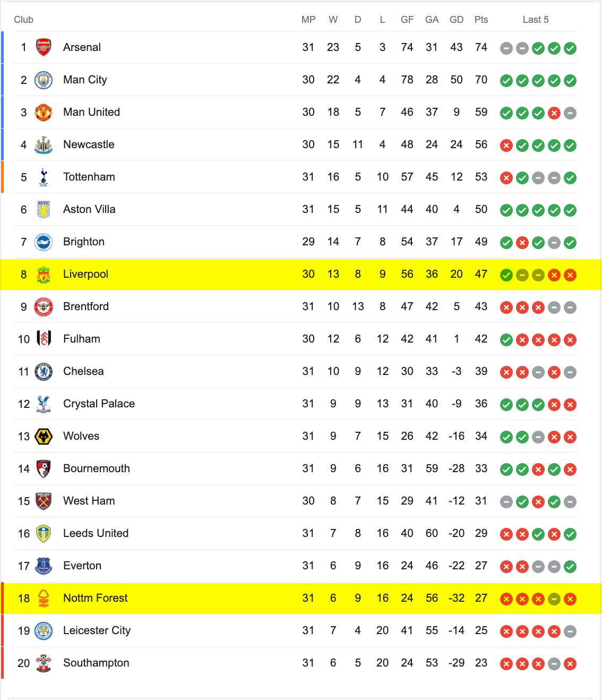The image size is (602, 700).
Task: Click the Wolves club crest
Action: coord(44,436)
